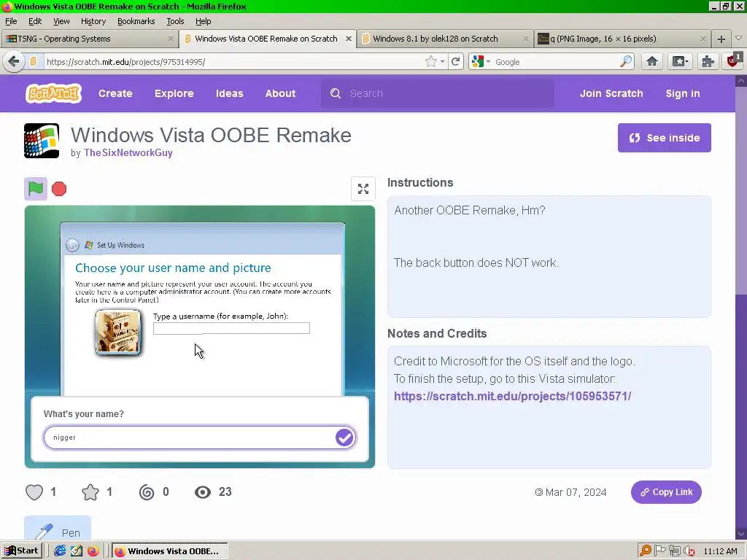Launch Firefox from quick launch bar
Viewport: 747px width, 560px height.
pos(93,551)
